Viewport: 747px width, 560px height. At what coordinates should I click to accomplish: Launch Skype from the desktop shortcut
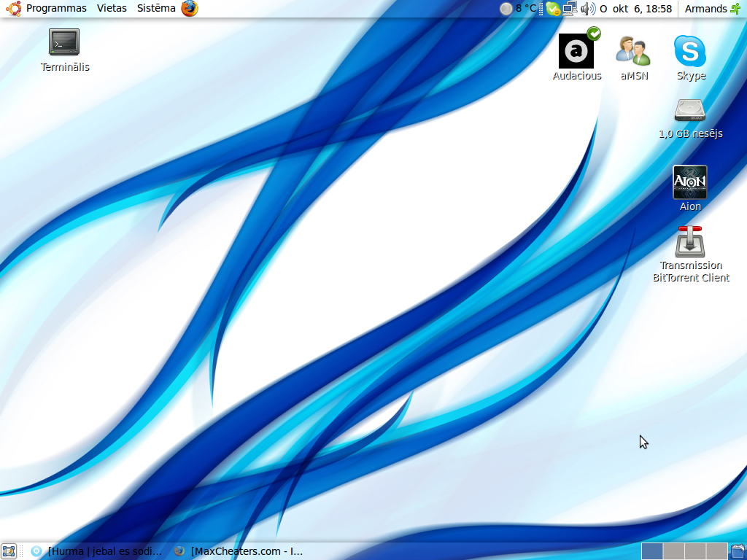coord(690,51)
